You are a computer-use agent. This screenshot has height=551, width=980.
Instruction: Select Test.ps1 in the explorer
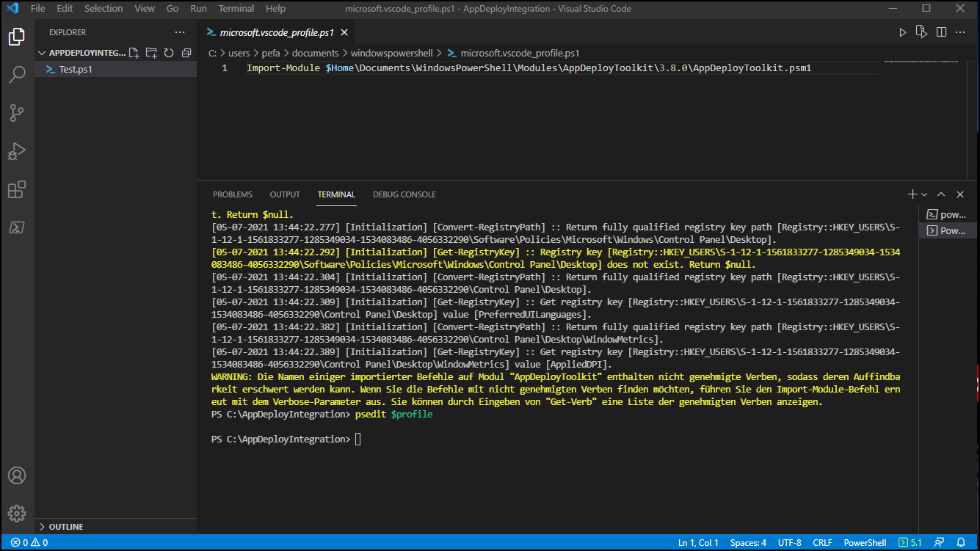(76, 70)
